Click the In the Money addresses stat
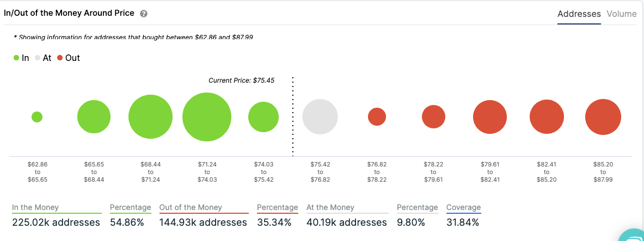 coord(56,222)
